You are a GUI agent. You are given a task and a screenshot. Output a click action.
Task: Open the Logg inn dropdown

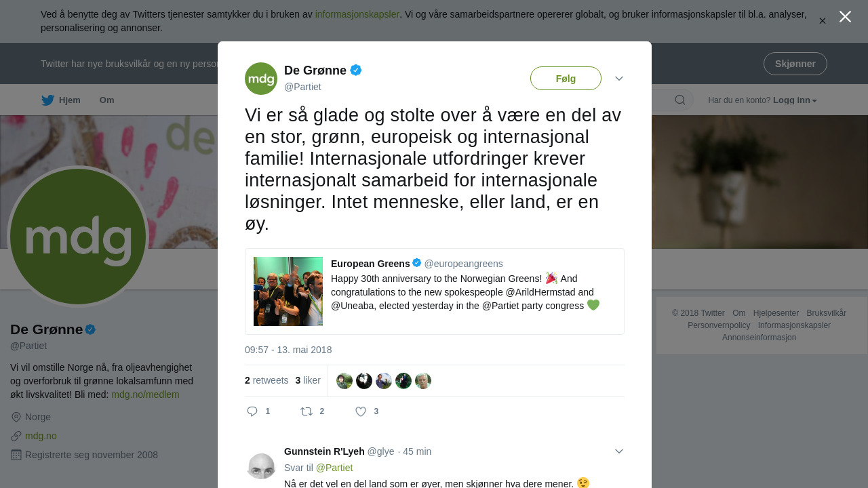tap(795, 100)
